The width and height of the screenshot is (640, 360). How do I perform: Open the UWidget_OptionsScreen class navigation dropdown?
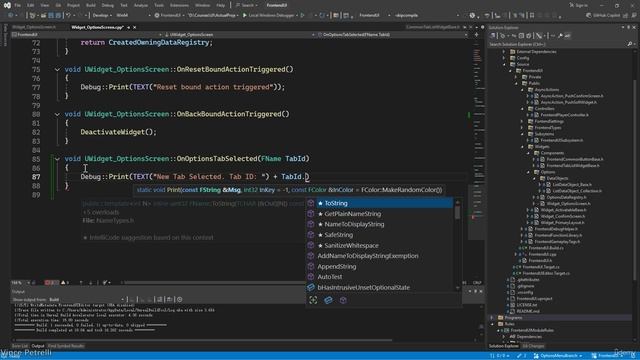[240, 35]
